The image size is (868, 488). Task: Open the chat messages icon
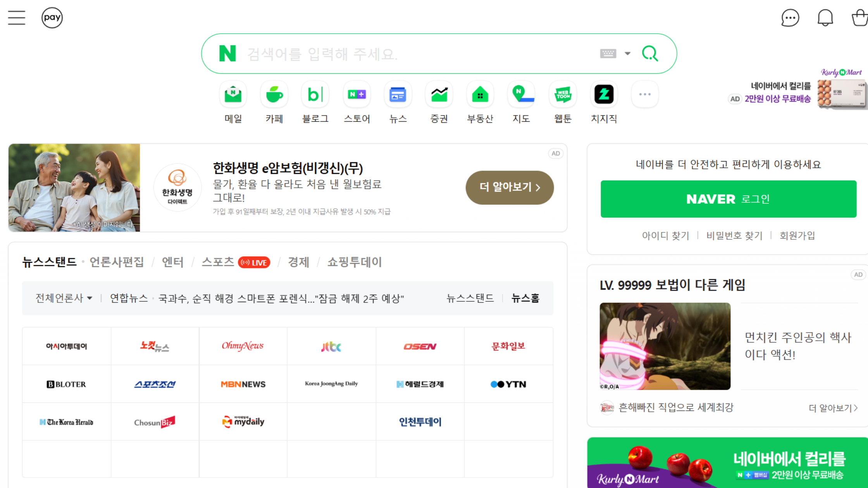click(x=790, y=18)
